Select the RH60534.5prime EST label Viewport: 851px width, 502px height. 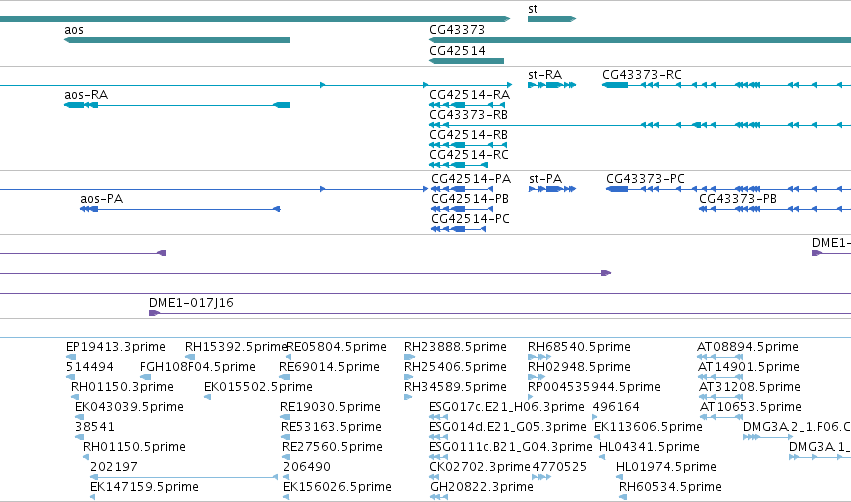670,487
